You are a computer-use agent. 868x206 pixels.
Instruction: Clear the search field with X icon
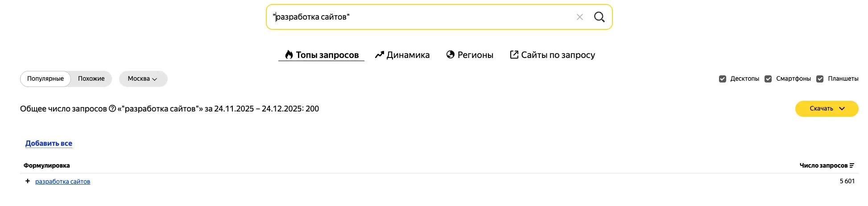click(579, 17)
